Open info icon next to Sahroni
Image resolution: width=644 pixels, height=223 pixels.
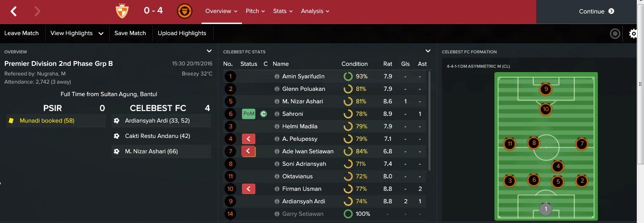[x=277, y=114]
